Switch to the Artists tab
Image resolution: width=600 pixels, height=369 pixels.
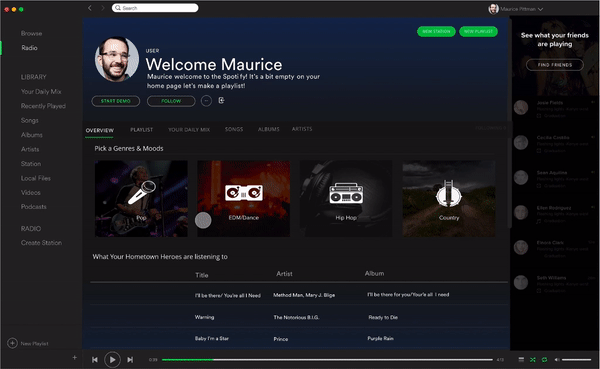pyautogui.click(x=302, y=129)
